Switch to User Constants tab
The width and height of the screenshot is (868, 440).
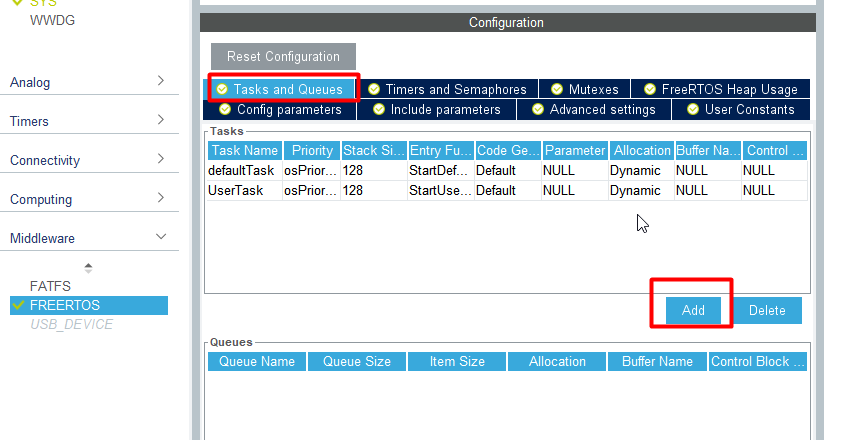tap(741, 110)
